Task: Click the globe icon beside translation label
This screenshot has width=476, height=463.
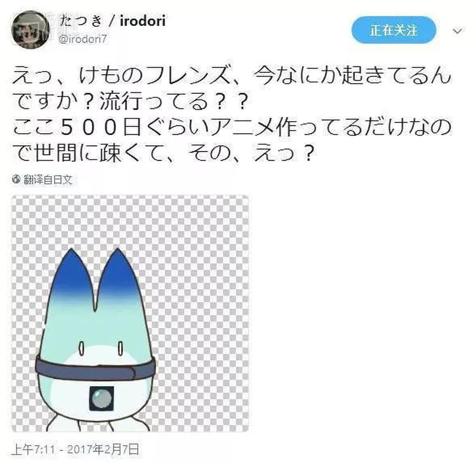Action: click(x=17, y=179)
